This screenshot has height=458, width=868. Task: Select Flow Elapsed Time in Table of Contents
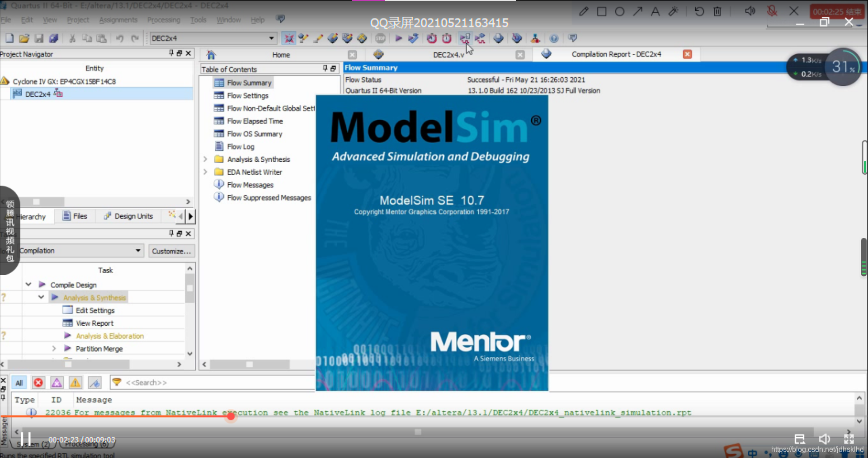point(255,121)
